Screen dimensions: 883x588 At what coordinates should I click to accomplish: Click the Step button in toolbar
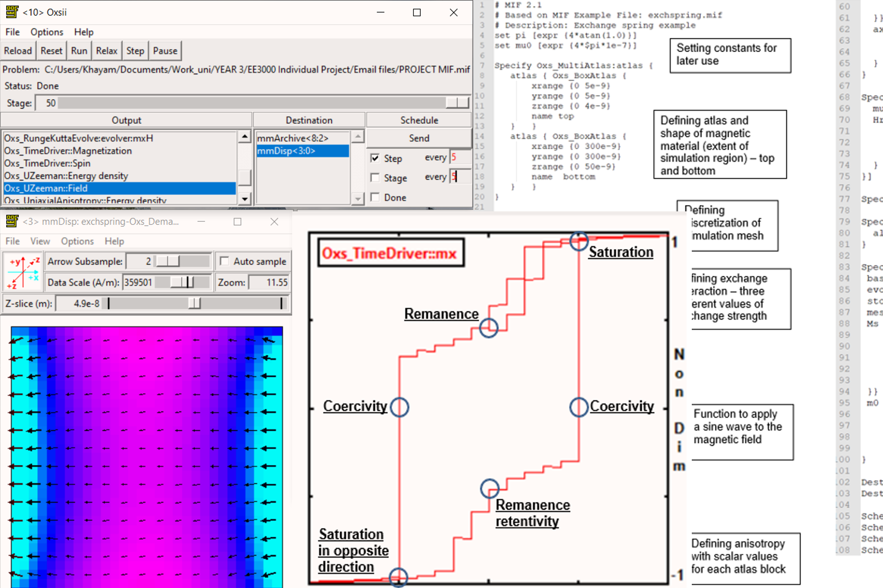tap(135, 51)
